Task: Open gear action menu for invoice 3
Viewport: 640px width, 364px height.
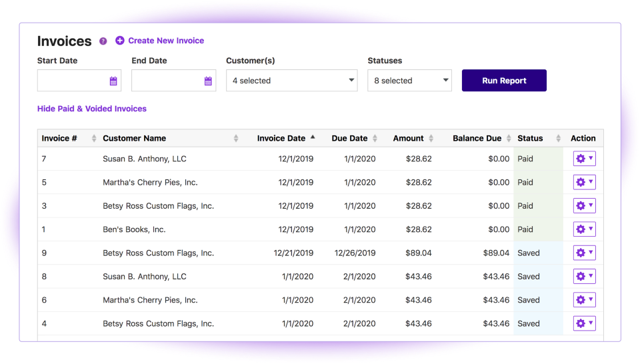Action: (584, 206)
